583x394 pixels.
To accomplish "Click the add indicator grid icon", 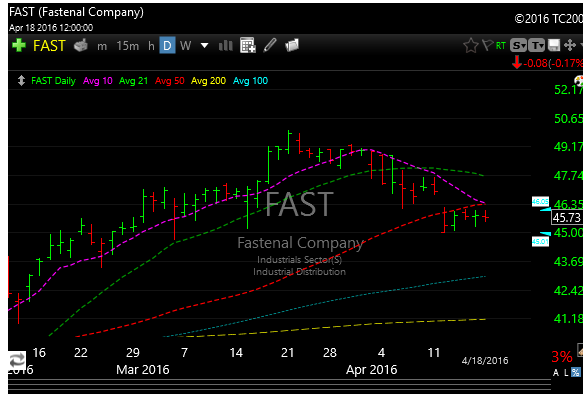I will pos(248,45).
